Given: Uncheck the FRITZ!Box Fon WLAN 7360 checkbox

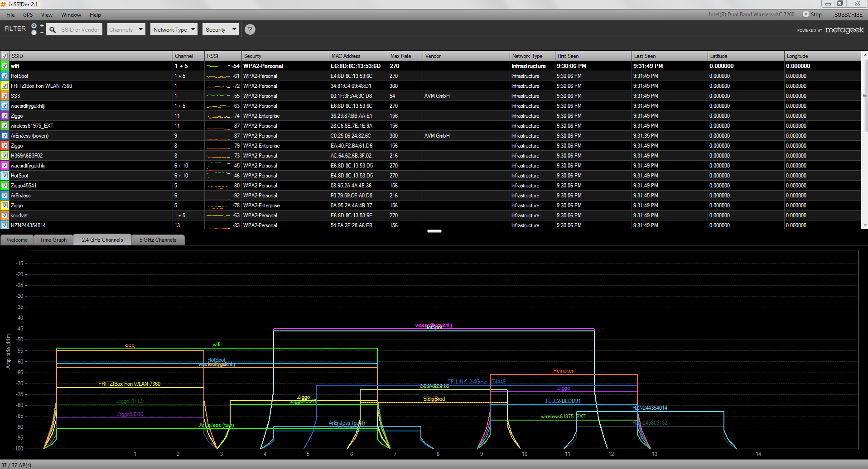Looking at the screenshot, I should (5, 86).
